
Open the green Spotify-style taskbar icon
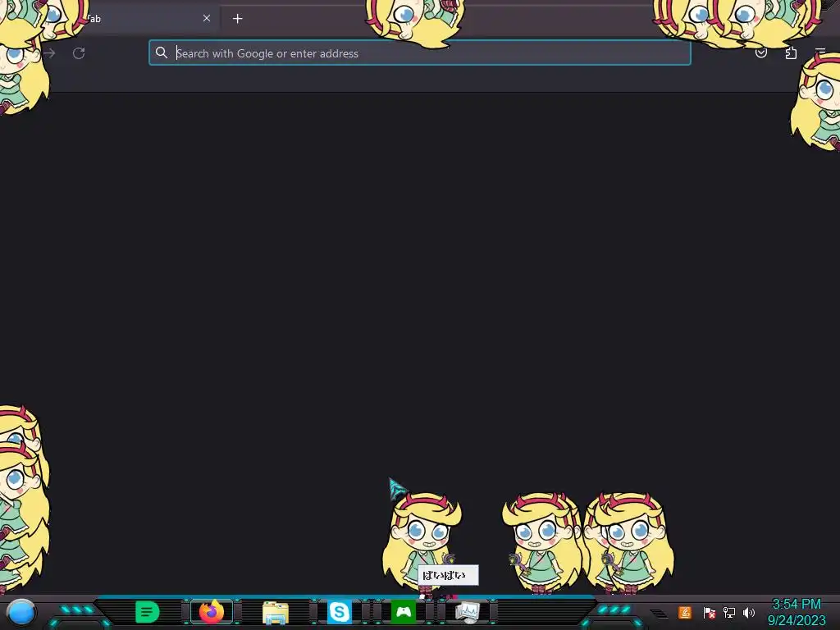pos(148,612)
